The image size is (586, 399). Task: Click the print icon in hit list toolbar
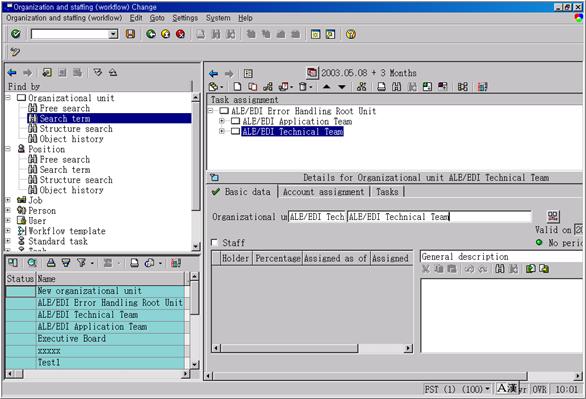(x=134, y=263)
